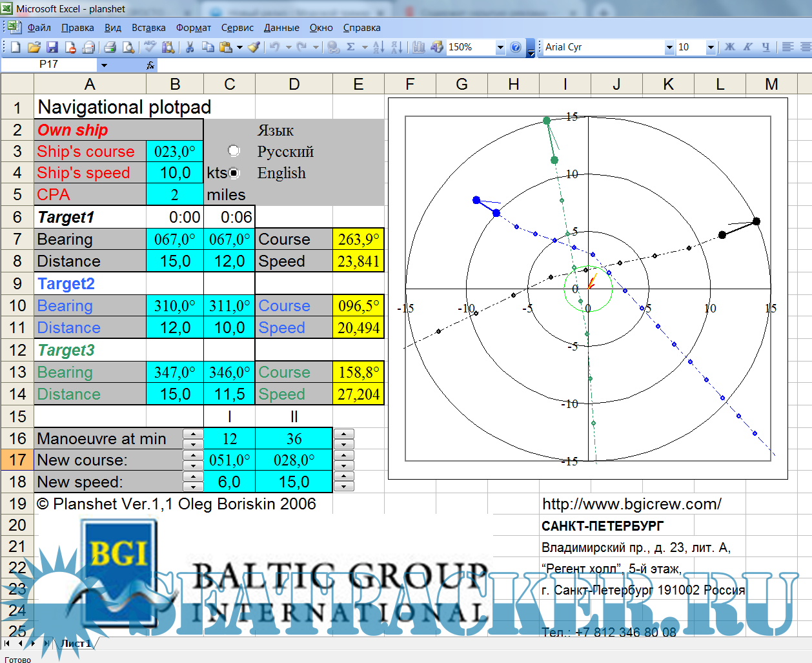Open the Формат menu
The width and height of the screenshot is (812, 663).
click(193, 28)
